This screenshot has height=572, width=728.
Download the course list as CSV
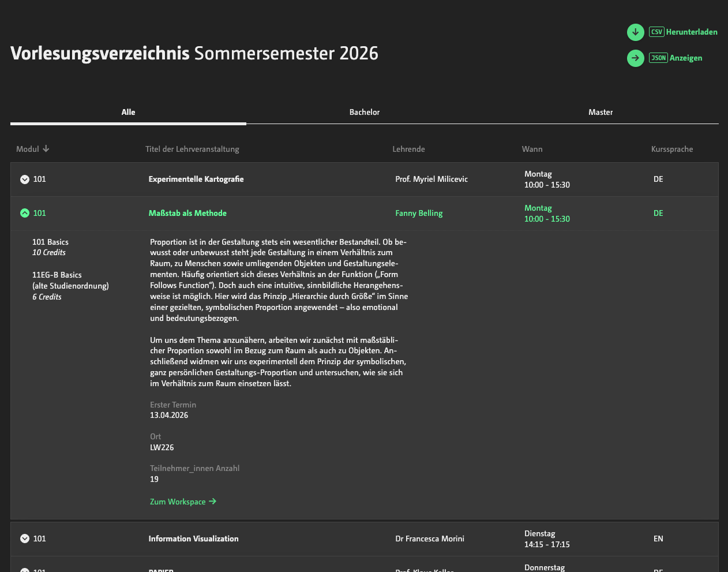[x=683, y=32]
